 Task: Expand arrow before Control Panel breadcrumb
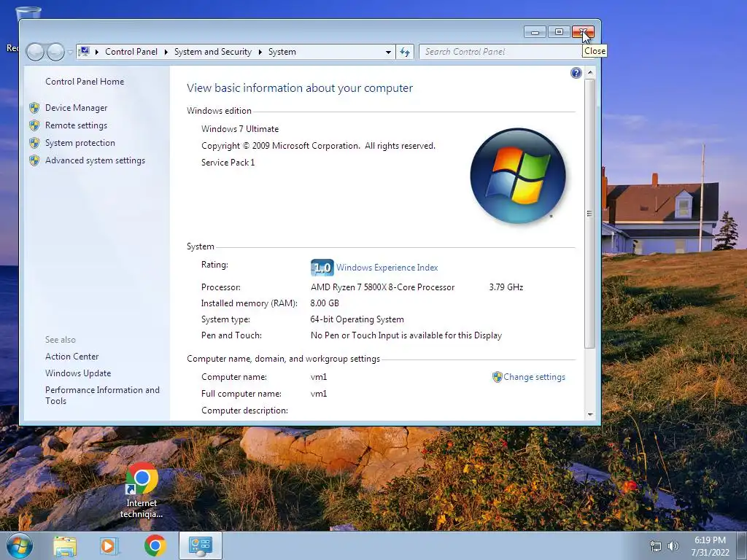[x=97, y=52]
